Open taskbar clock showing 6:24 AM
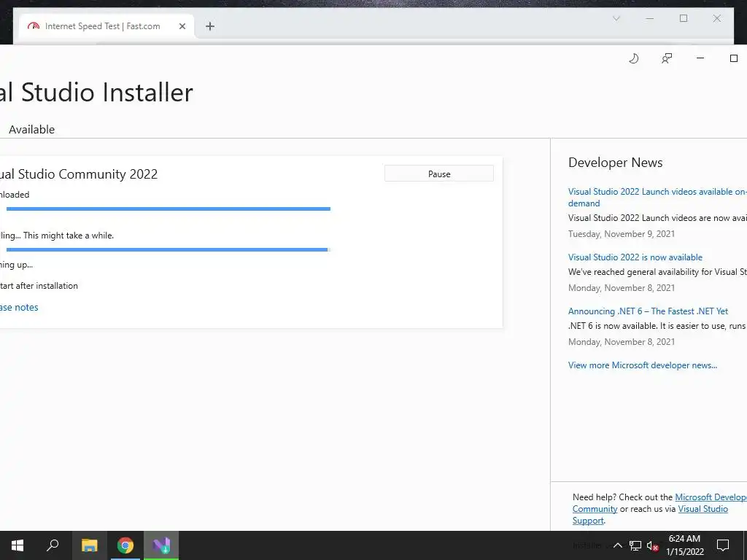 [684, 545]
